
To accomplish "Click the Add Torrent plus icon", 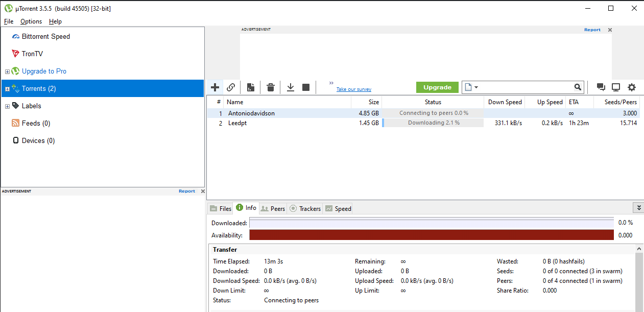I will (x=215, y=87).
